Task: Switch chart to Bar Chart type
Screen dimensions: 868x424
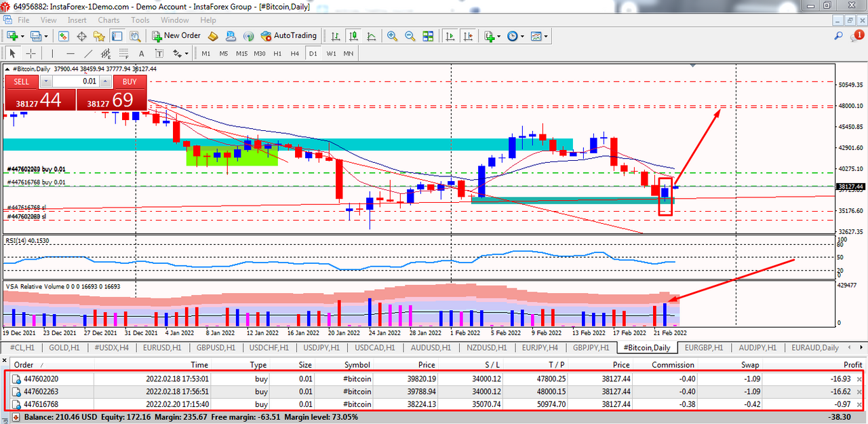Action: coord(336,36)
